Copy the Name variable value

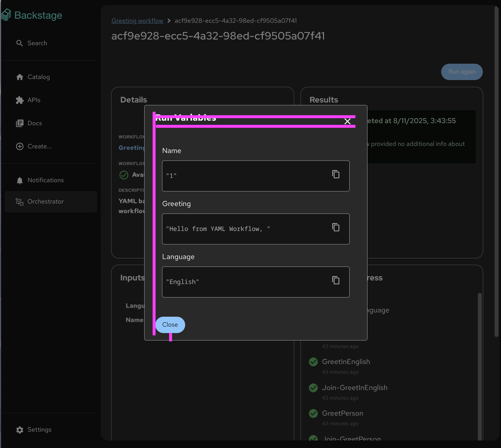[335, 174]
